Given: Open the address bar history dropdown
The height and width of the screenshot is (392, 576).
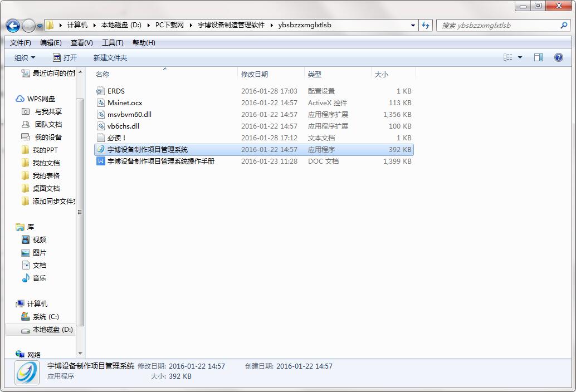Looking at the screenshot, I should [x=413, y=25].
